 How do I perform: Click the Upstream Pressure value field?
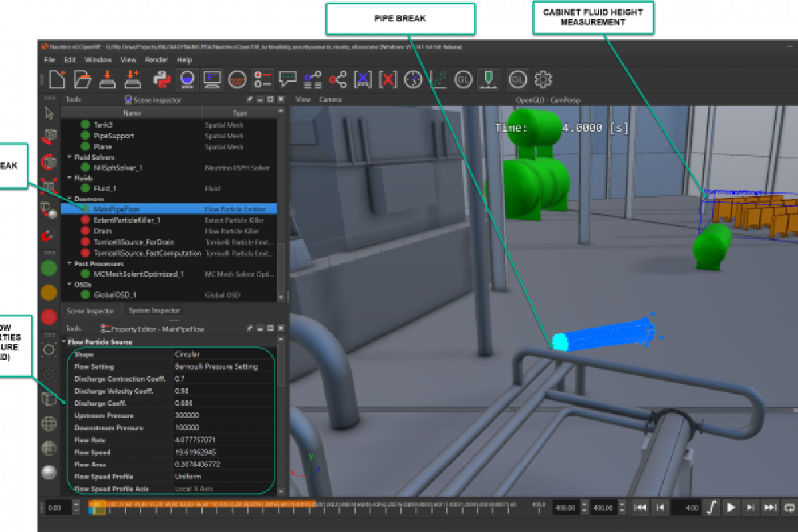(x=223, y=416)
